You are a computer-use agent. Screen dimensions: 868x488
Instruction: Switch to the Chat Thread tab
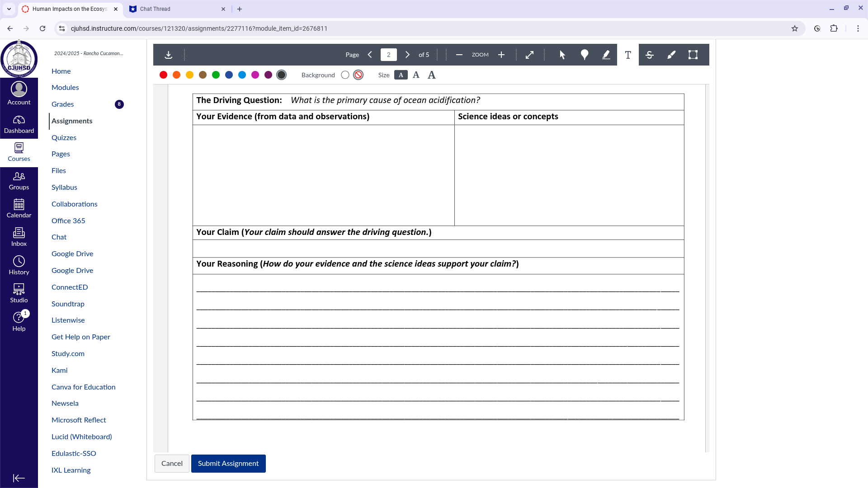coord(177,9)
